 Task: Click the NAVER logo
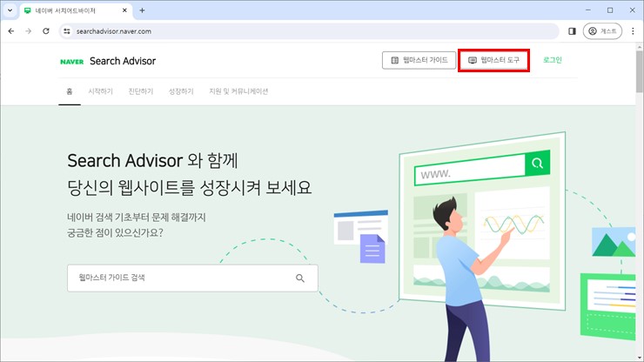72,62
